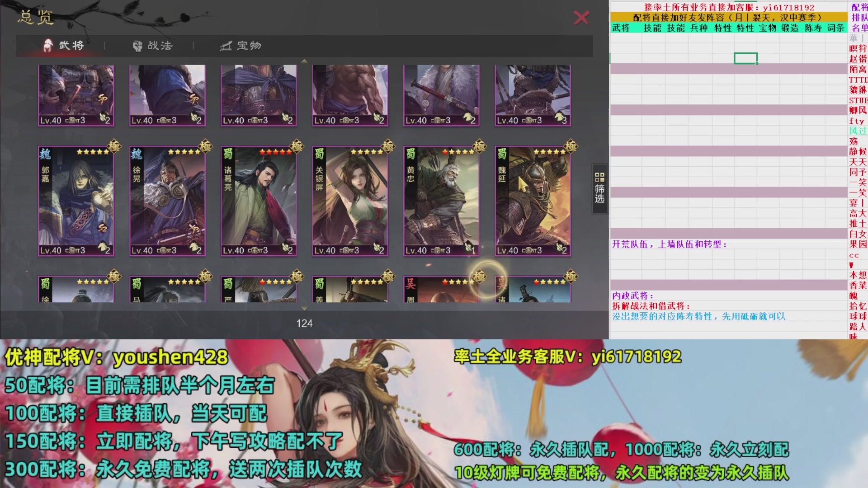Select the 关银屏 general card
868x488 pixels.
[350, 202]
